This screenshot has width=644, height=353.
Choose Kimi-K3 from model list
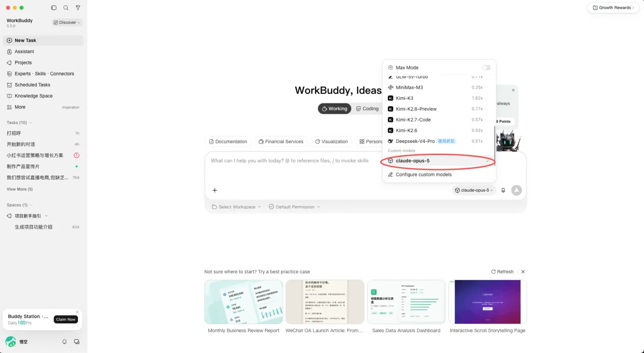pos(438,98)
